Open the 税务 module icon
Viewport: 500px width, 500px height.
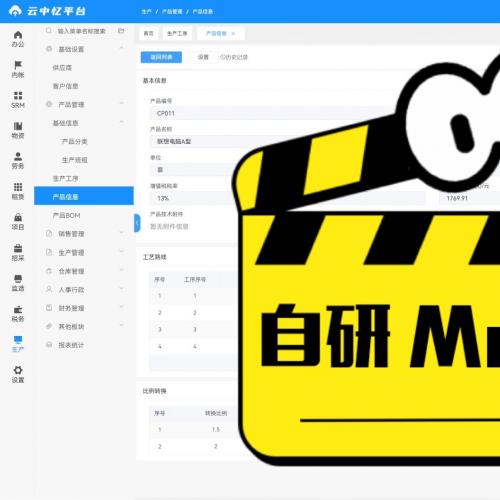[x=18, y=313]
